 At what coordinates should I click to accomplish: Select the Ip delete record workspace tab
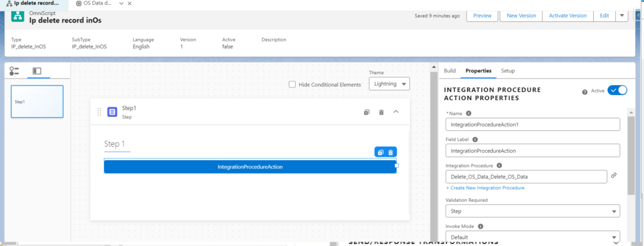35,3
